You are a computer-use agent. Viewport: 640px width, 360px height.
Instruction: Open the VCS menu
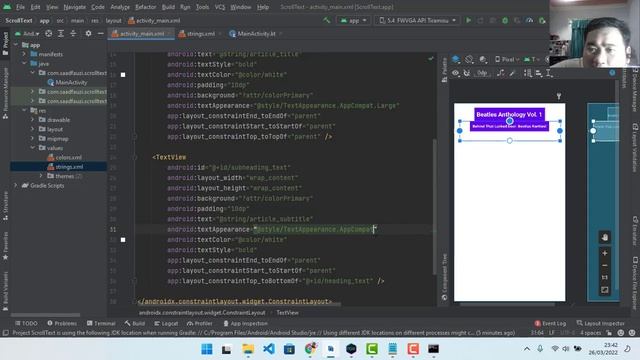pyautogui.click(x=220, y=7)
